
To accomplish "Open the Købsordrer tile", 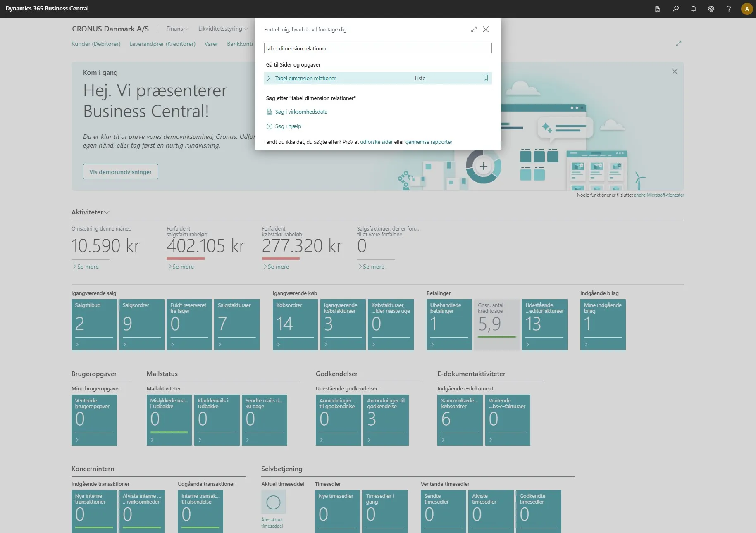I will click(296, 325).
